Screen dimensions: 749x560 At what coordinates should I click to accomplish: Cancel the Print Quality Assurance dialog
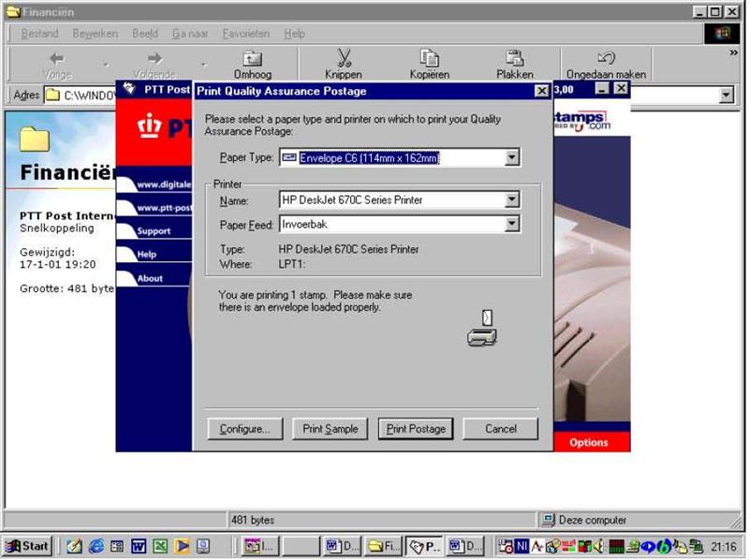point(501,429)
